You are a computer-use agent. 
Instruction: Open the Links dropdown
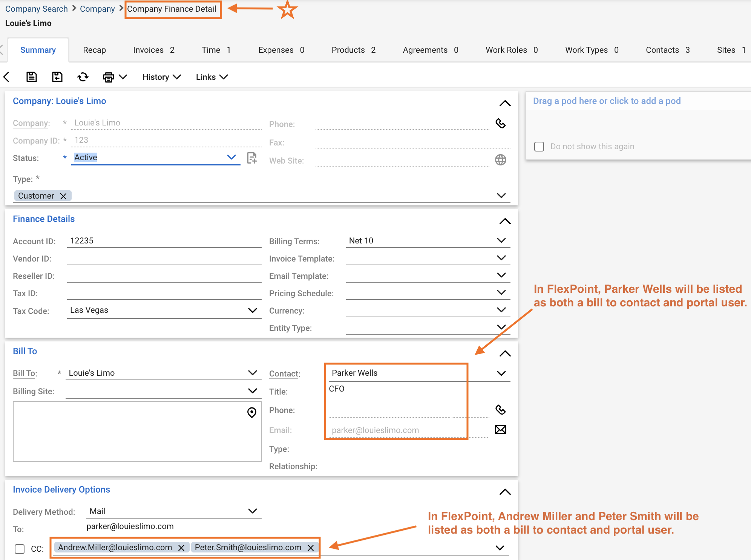tap(212, 77)
